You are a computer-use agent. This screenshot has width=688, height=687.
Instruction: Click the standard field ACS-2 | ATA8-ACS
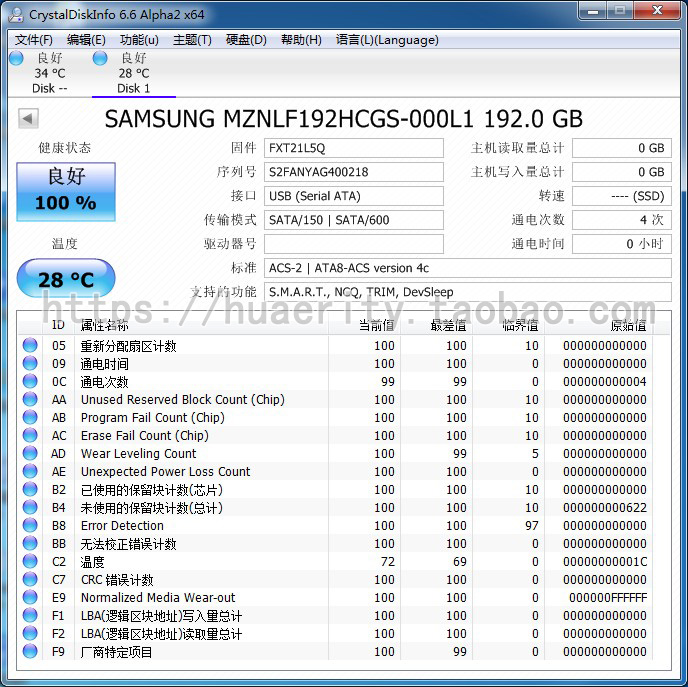coord(468,268)
